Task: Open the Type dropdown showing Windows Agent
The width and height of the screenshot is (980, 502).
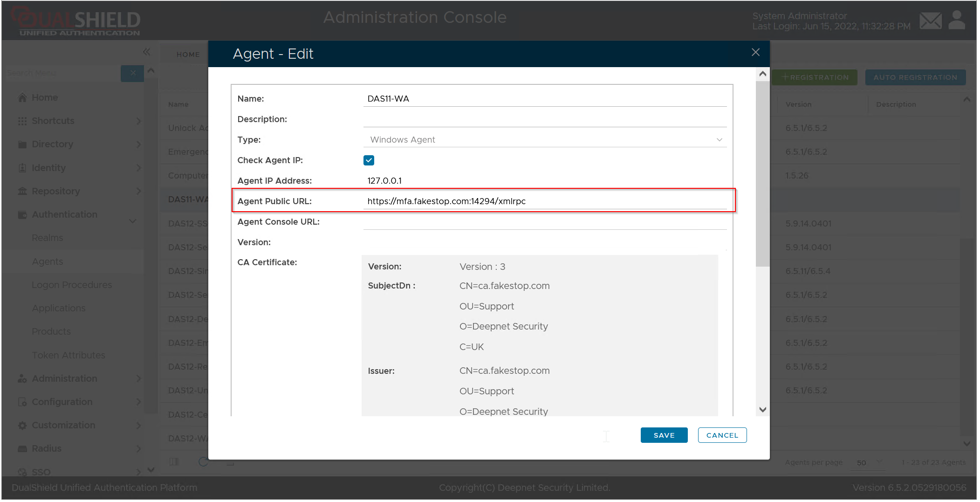Action: [544, 140]
